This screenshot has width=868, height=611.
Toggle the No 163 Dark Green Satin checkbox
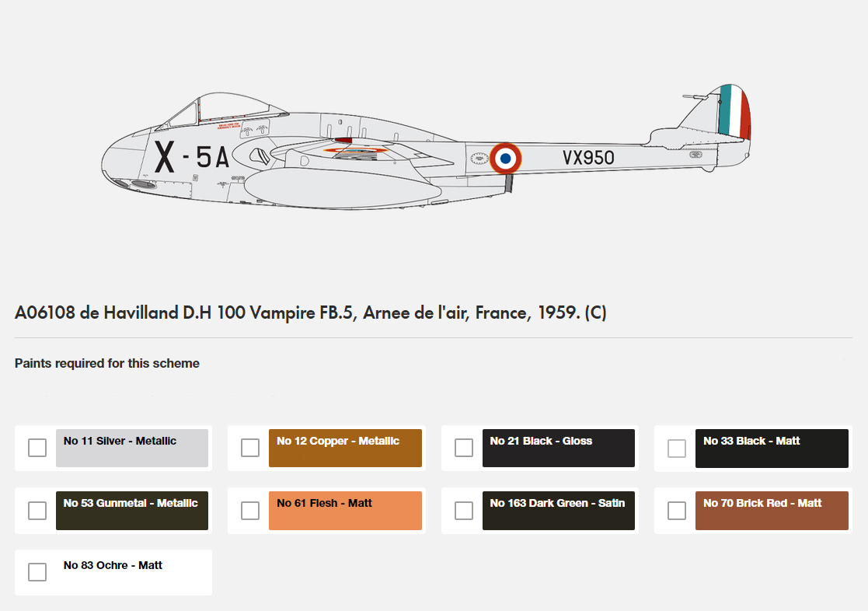464,510
